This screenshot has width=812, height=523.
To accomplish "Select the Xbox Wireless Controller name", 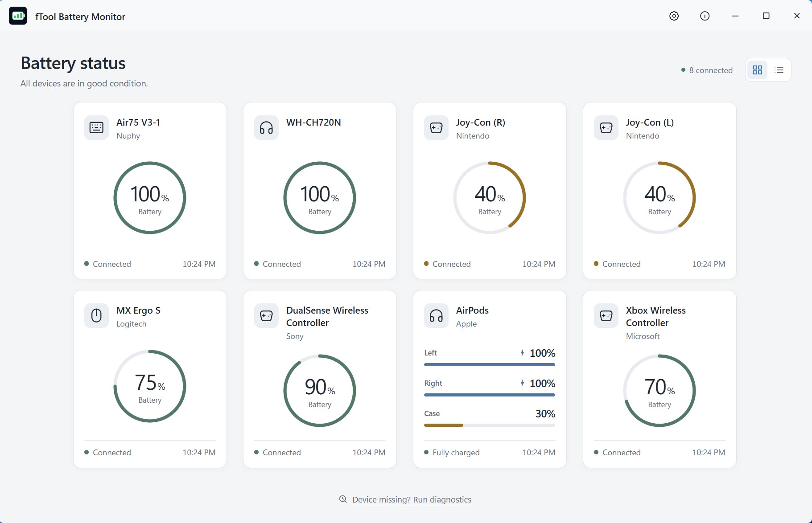I will click(656, 317).
